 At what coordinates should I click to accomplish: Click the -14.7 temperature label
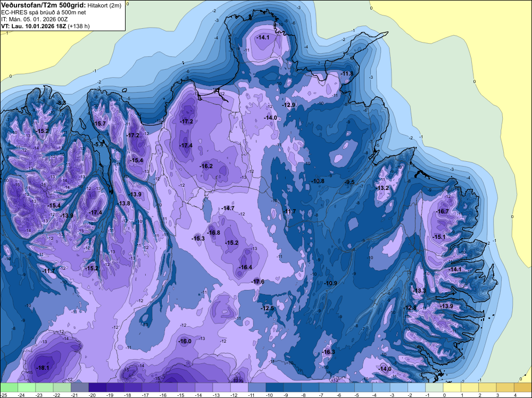click(x=228, y=209)
